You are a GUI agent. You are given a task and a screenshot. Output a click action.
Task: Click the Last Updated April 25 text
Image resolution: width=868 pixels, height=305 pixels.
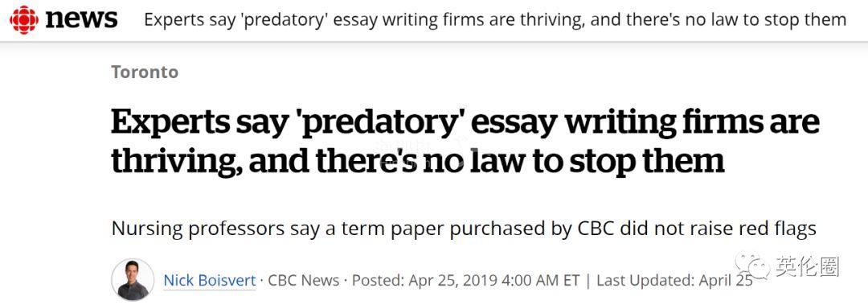click(x=674, y=280)
